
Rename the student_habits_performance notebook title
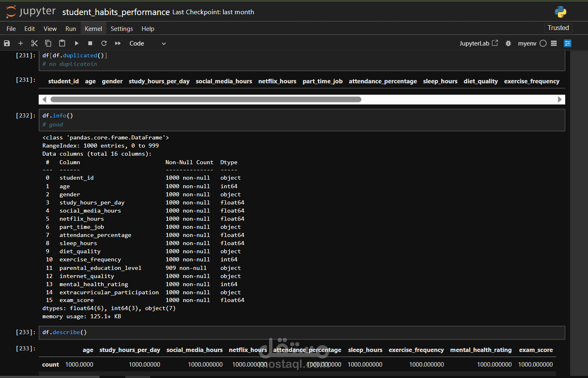[116, 12]
